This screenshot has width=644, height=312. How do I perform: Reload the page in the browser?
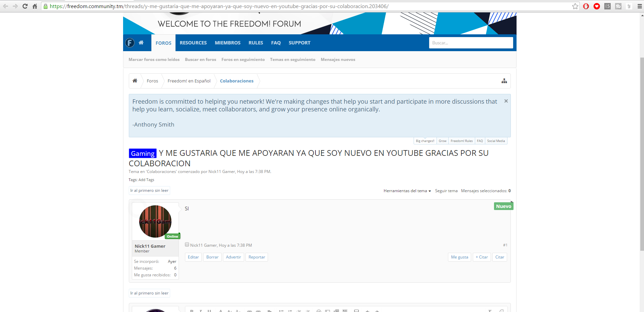(x=25, y=6)
